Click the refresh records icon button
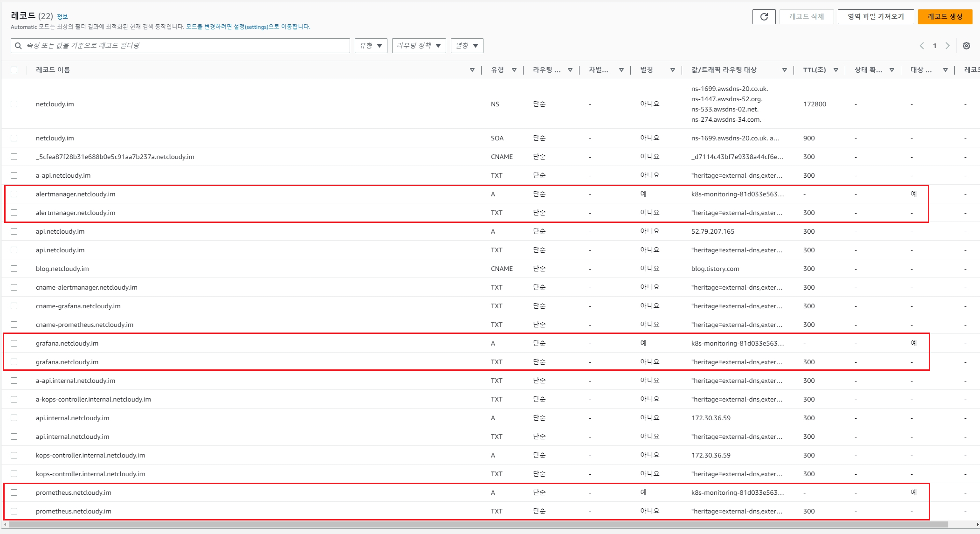The height and width of the screenshot is (534, 980). point(764,17)
